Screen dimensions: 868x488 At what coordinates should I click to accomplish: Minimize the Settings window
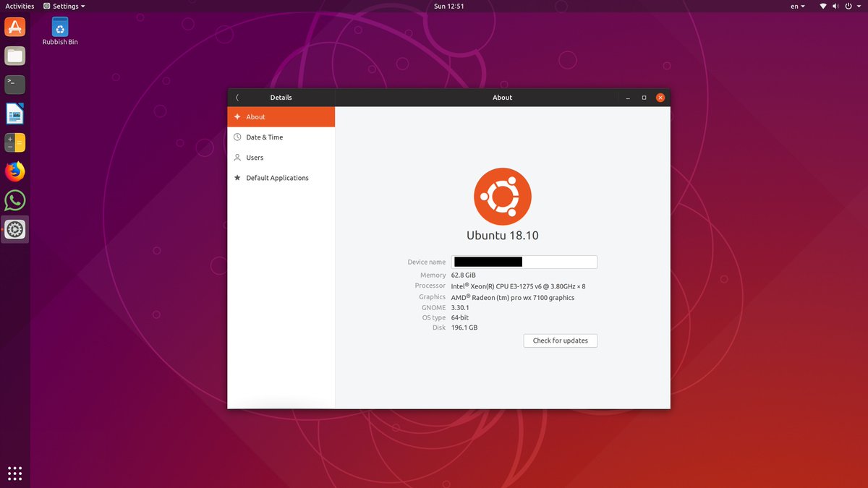click(x=627, y=98)
